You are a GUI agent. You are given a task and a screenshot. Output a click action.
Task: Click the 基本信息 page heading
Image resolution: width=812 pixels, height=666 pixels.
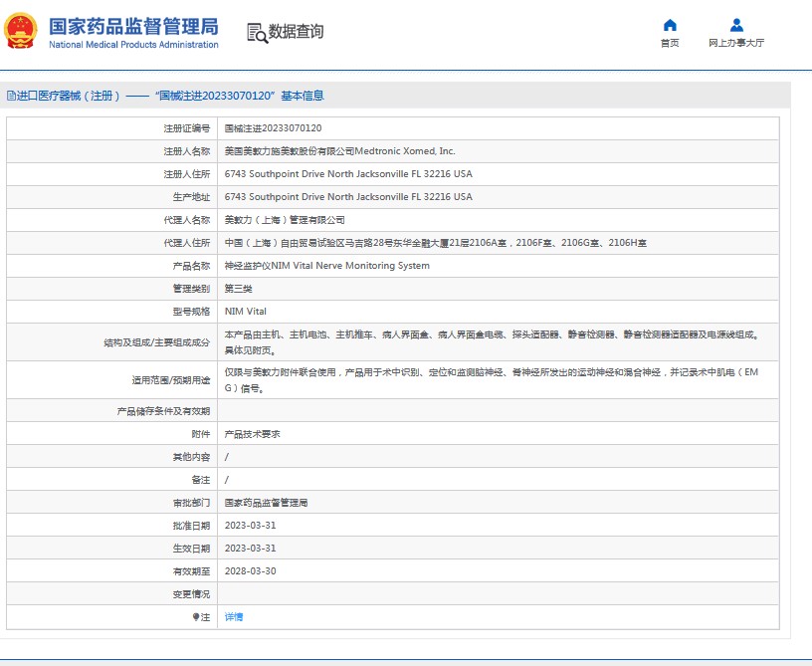[303, 96]
